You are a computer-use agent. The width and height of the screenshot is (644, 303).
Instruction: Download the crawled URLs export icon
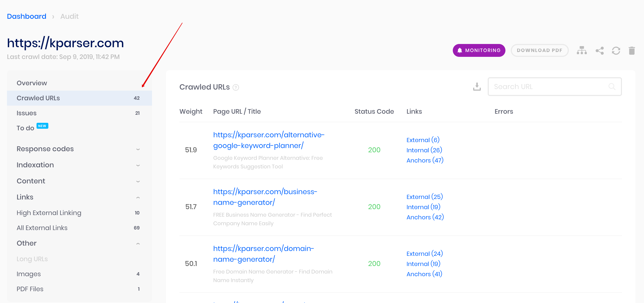pos(477,87)
